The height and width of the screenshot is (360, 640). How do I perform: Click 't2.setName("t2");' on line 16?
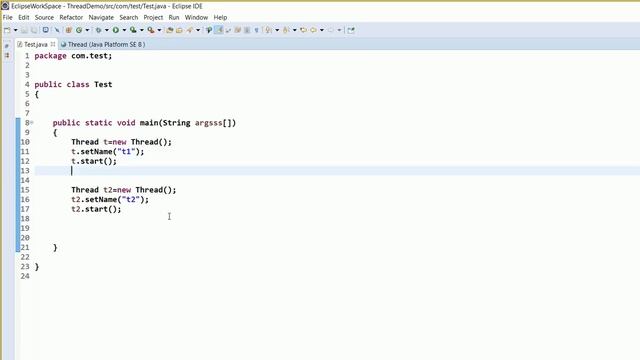110,200
